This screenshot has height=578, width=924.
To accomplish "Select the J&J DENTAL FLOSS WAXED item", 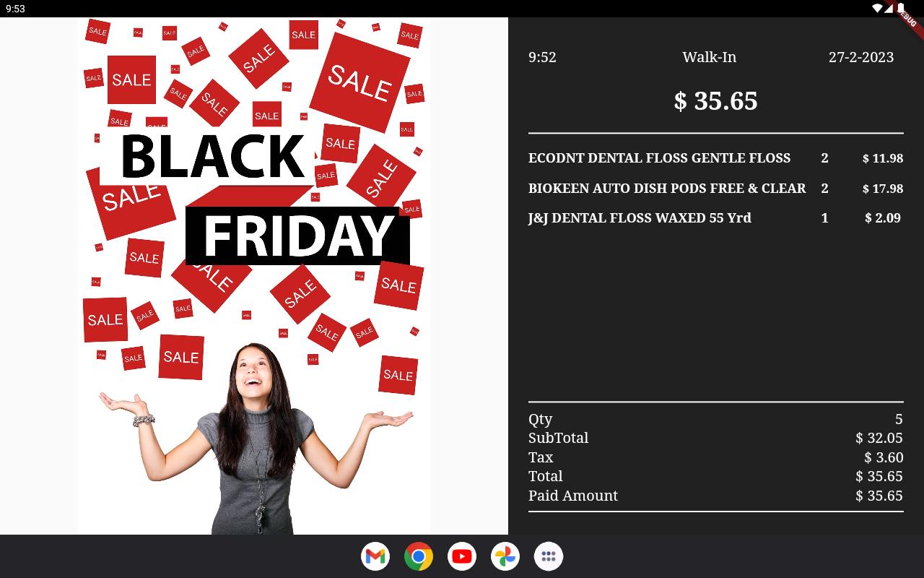I will click(716, 218).
